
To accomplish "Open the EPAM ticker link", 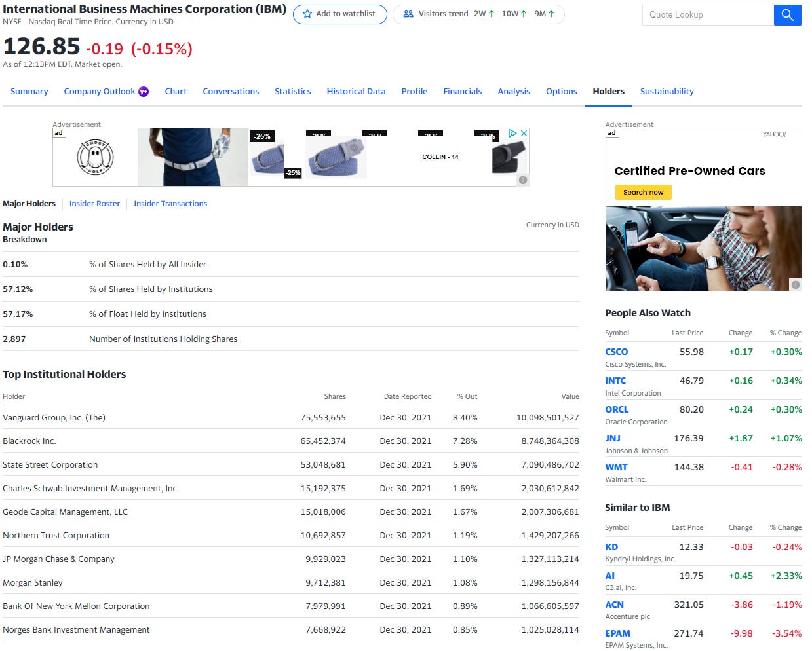I will tap(617, 633).
